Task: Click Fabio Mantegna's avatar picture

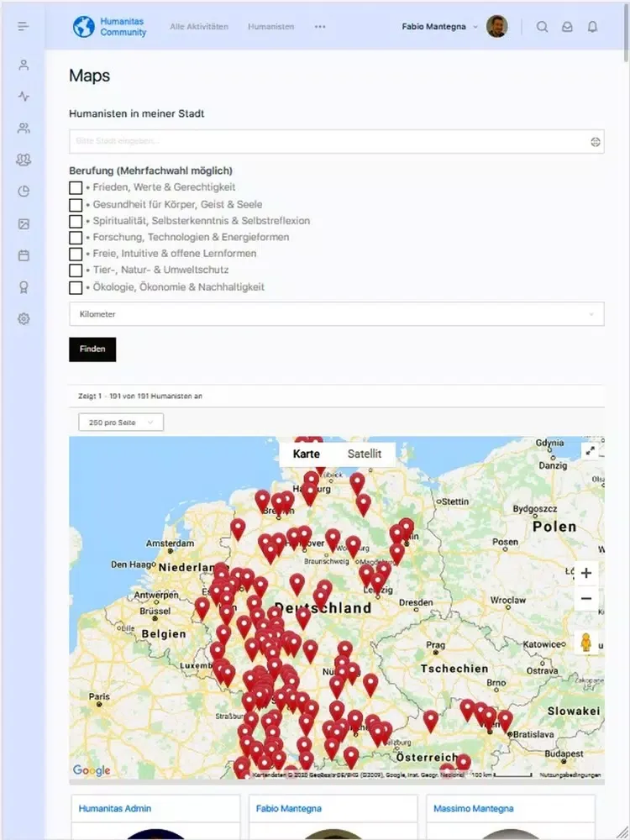Action: [x=496, y=26]
